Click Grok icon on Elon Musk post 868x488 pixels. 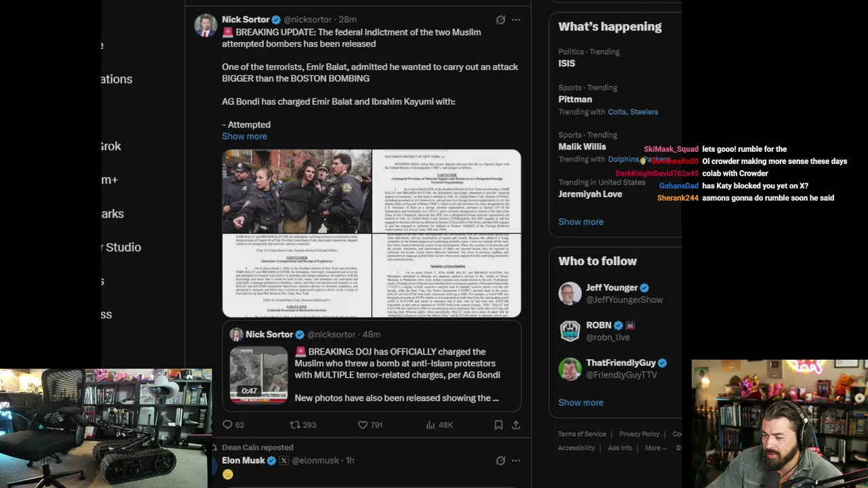click(x=500, y=460)
